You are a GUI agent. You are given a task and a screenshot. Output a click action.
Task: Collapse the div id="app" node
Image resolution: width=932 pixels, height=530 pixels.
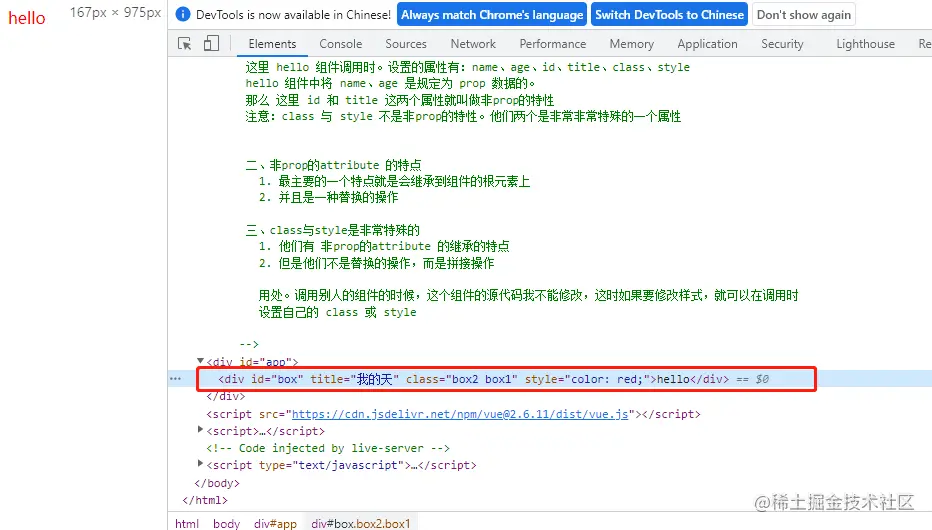[x=200, y=361]
